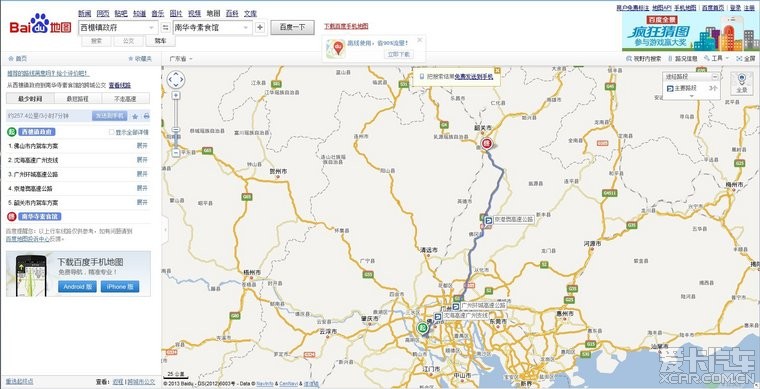Zoom out using the map minus button
760x389 pixels.
(176, 153)
